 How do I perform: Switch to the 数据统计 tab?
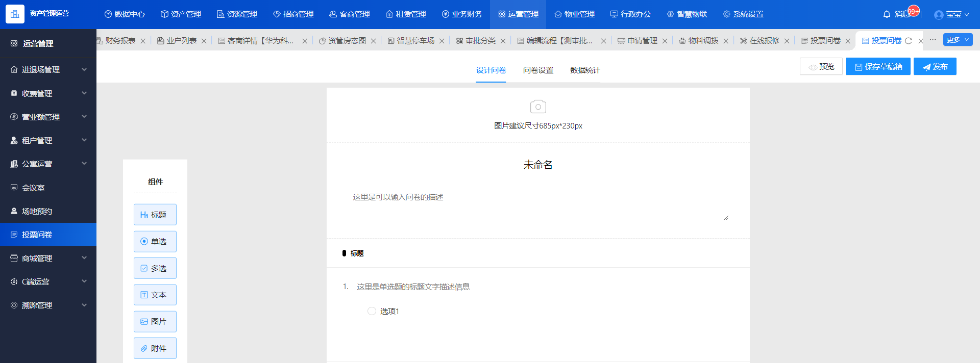pyautogui.click(x=585, y=70)
